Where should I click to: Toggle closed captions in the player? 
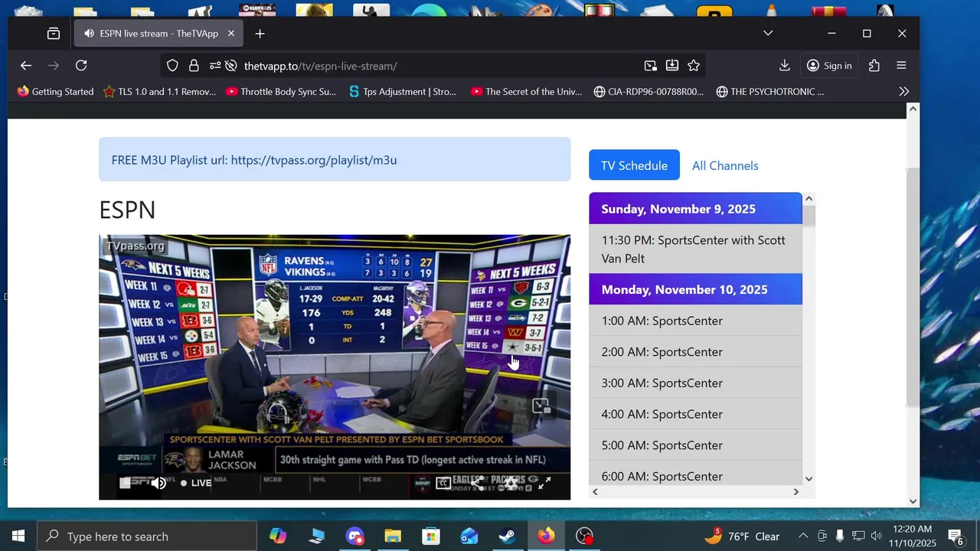coord(443,483)
